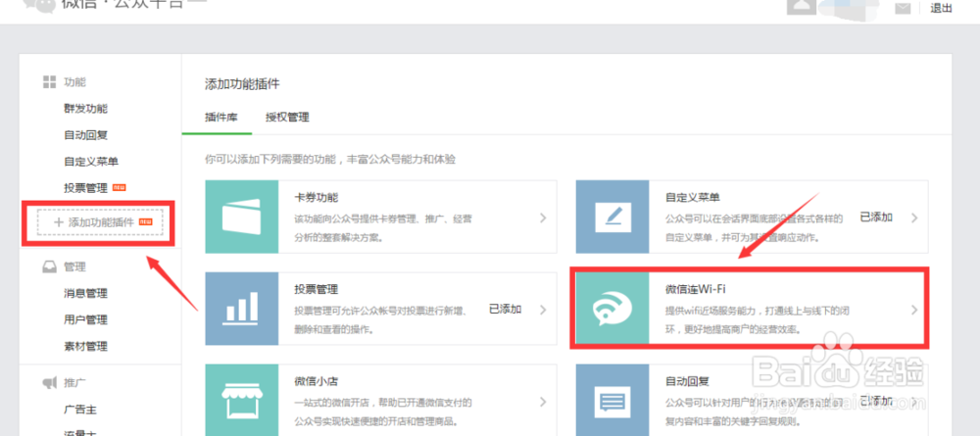Open 群发功能 in the sidebar
Viewport: 980px width, 436px height.
(85, 109)
